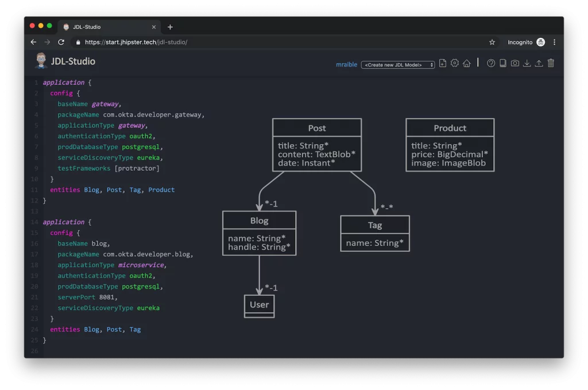The height and width of the screenshot is (390, 588).
Task: Click the trash can icon
Action: click(551, 63)
